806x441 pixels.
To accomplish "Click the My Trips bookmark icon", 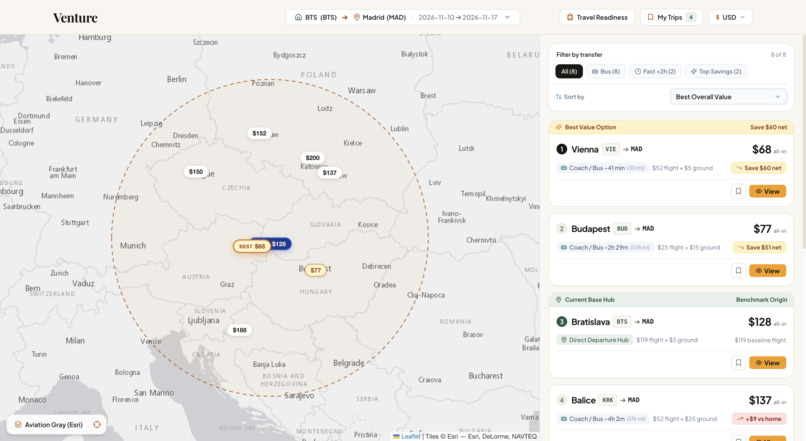I will click(x=650, y=17).
